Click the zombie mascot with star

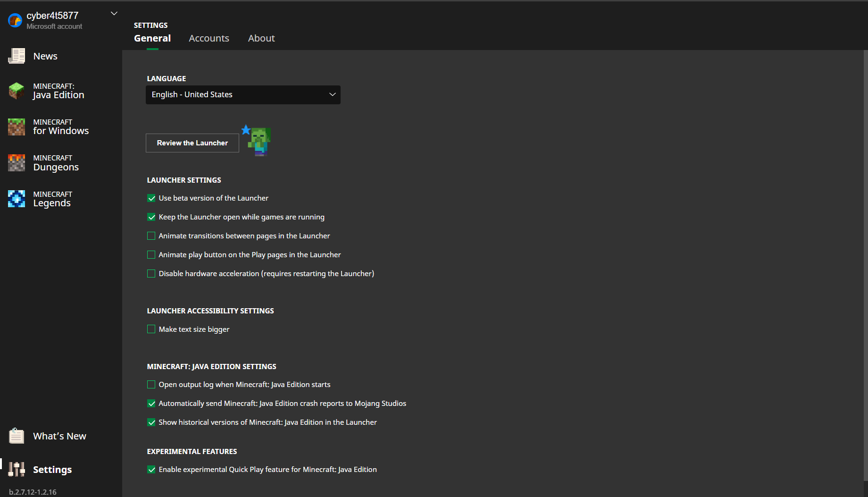(258, 140)
